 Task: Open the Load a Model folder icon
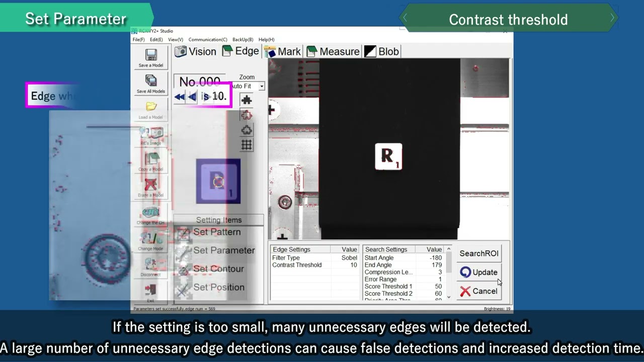pos(151,107)
